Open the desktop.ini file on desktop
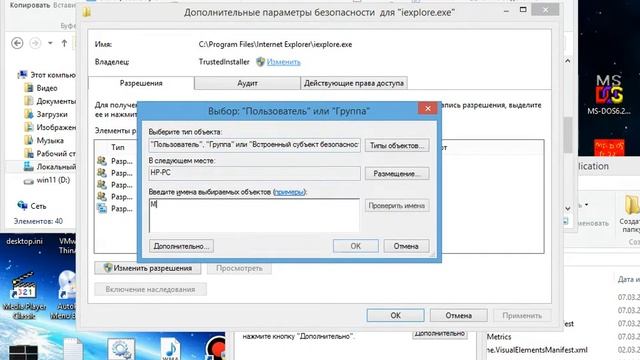 24,241
